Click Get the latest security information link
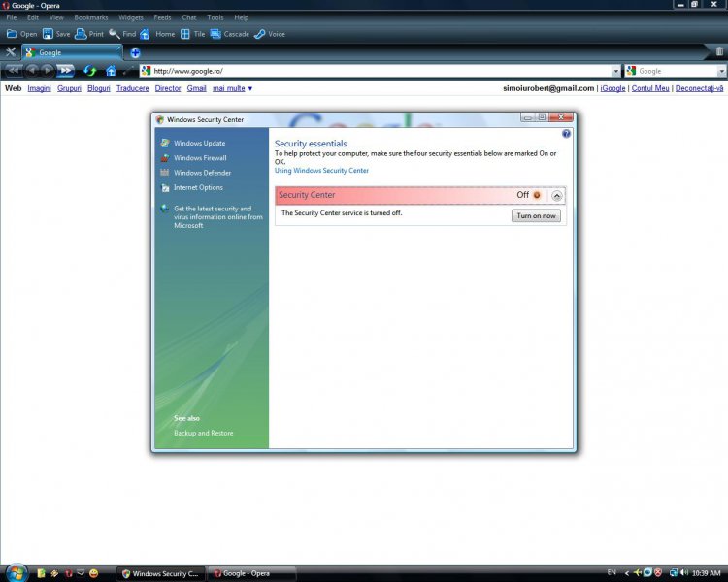The width and height of the screenshot is (728, 582). tap(218, 216)
